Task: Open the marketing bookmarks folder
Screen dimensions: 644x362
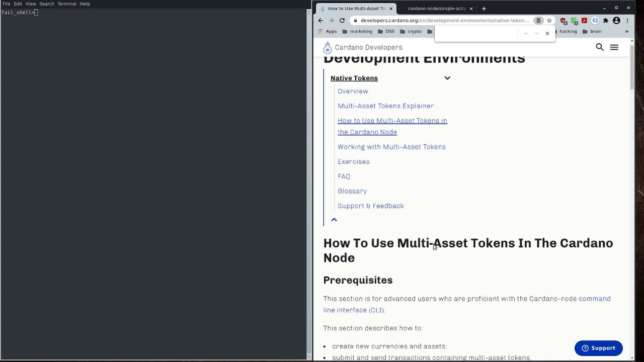Action: click(x=357, y=31)
